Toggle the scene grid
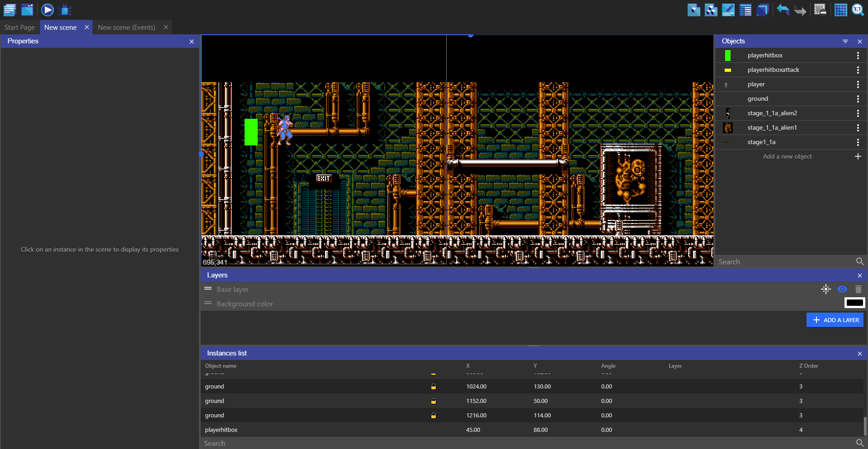The width and height of the screenshot is (868, 449). coord(840,9)
